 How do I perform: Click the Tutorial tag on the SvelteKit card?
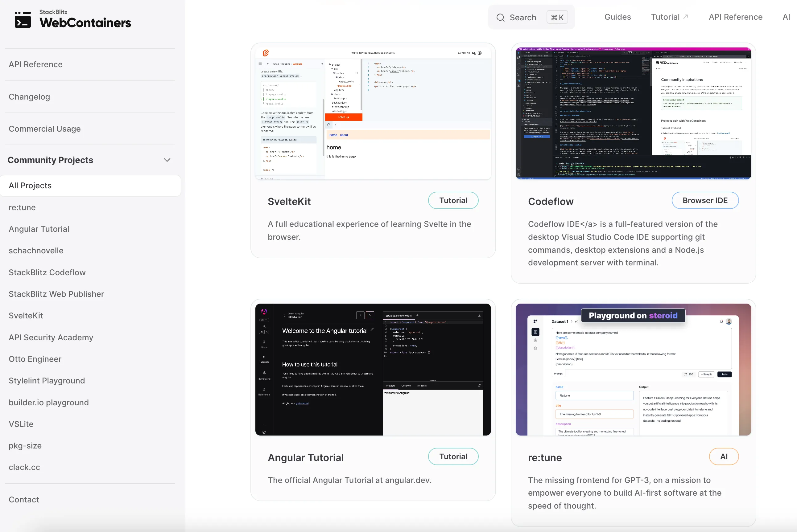point(453,201)
